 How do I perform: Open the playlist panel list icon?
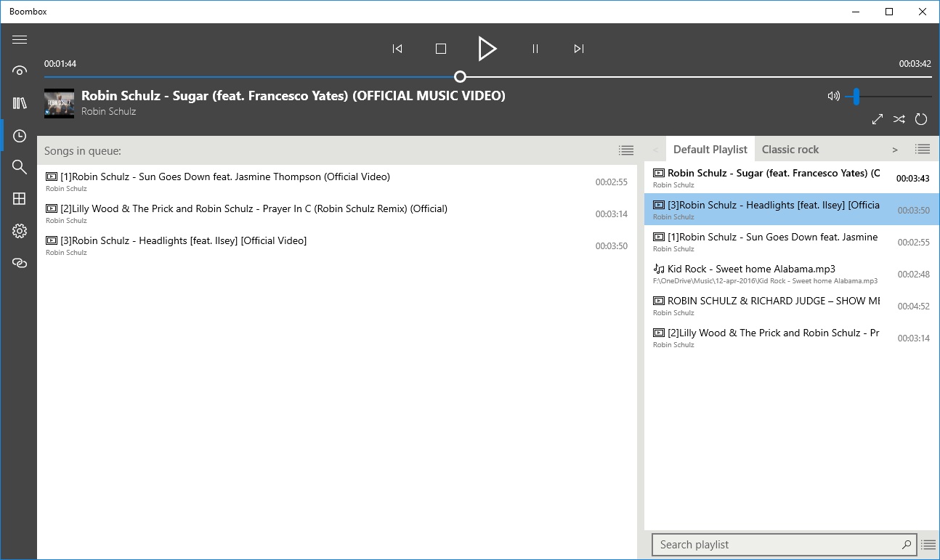coord(923,149)
